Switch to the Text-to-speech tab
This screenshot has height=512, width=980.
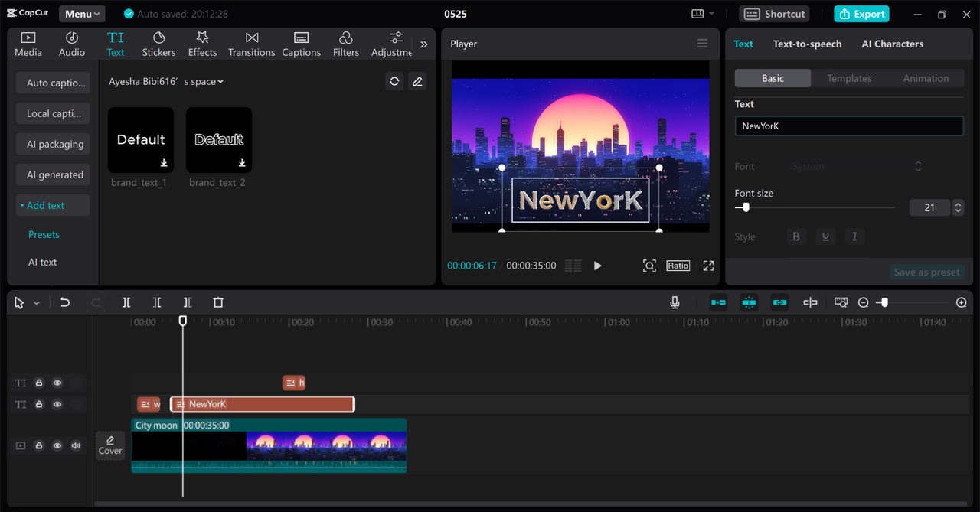pos(807,44)
